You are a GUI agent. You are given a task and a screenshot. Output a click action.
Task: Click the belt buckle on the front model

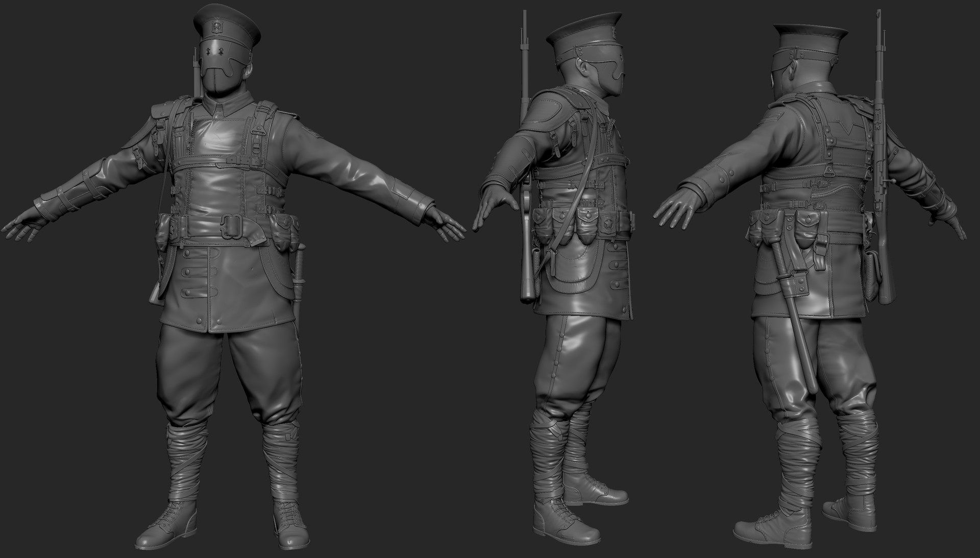pyautogui.click(x=232, y=225)
